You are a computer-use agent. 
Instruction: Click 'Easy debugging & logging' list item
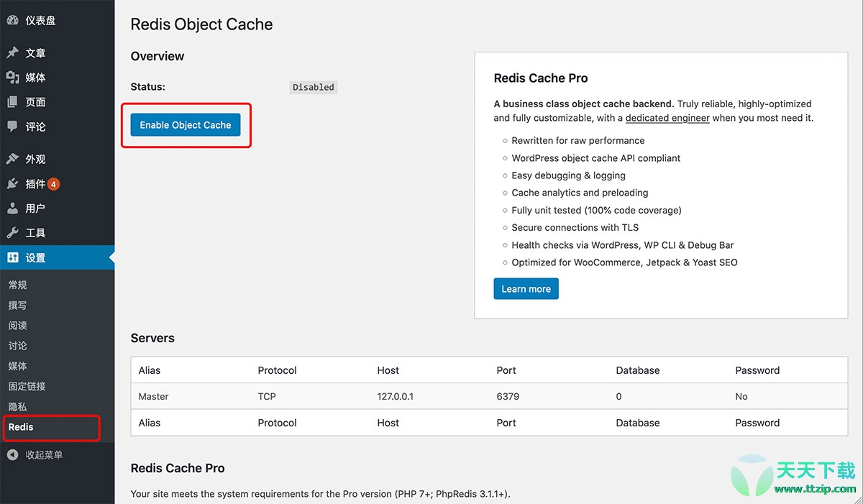coord(569,175)
